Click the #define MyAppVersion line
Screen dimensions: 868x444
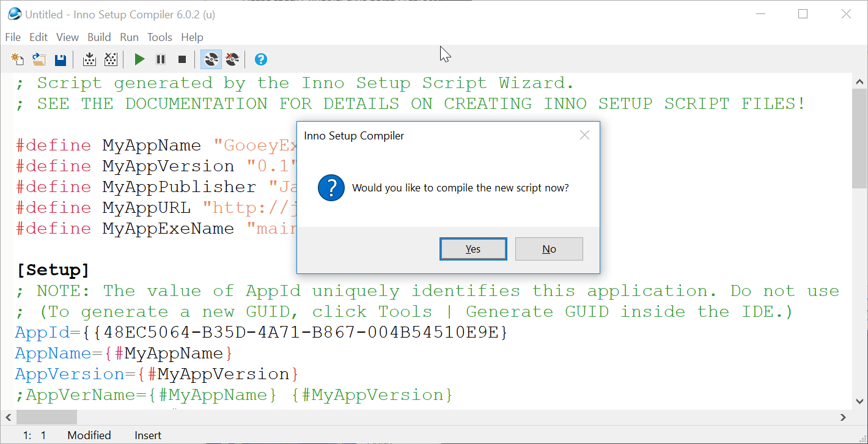pyautogui.click(x=156, y=166)
